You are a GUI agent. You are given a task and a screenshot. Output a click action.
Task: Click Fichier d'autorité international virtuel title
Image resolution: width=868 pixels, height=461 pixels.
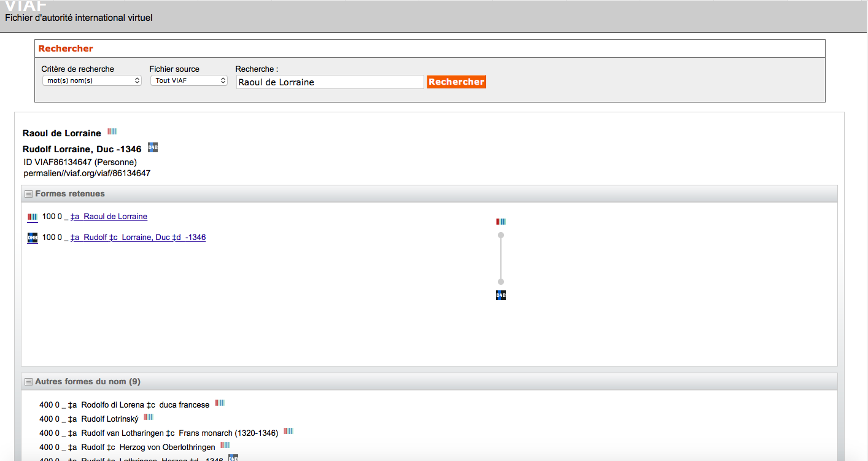79,18
